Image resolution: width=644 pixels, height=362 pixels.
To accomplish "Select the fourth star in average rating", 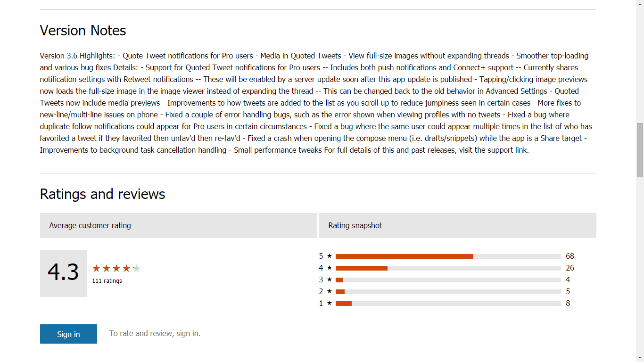I will coord(126,268).
